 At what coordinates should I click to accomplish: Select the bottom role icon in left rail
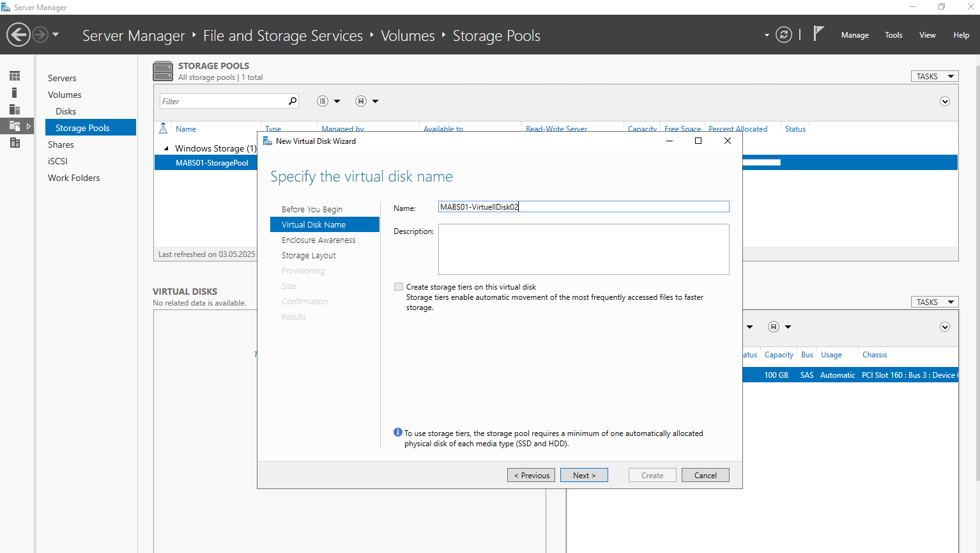point(15,143)
